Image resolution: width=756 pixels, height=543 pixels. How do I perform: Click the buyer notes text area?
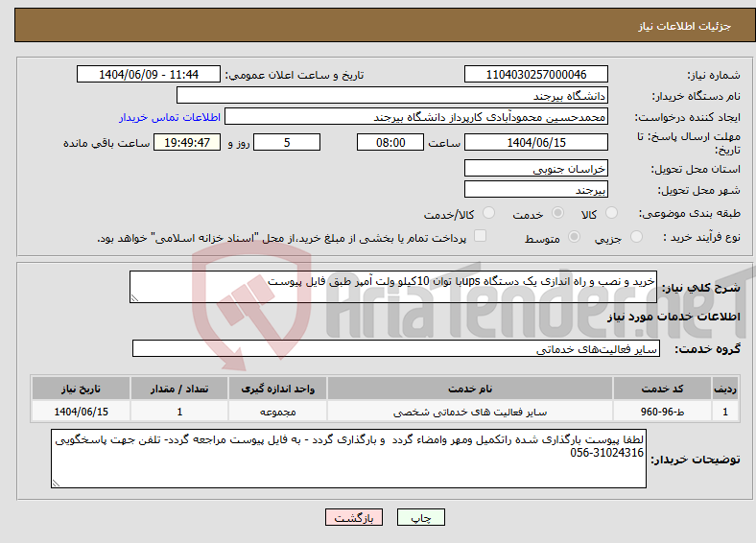(x=348, y=459)
